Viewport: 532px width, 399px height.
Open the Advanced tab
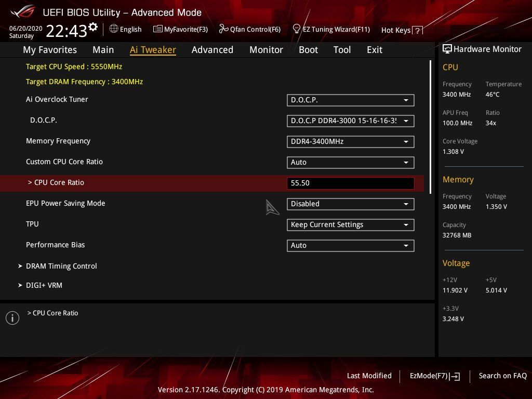[x=212, y=50]
